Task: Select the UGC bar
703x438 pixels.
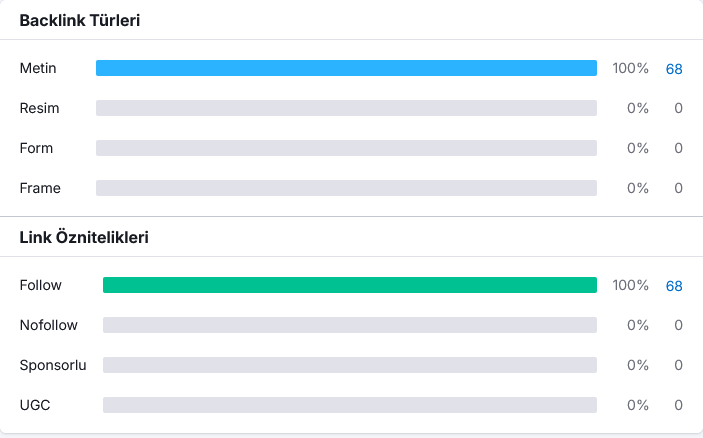Action: (x=350, y=405)
